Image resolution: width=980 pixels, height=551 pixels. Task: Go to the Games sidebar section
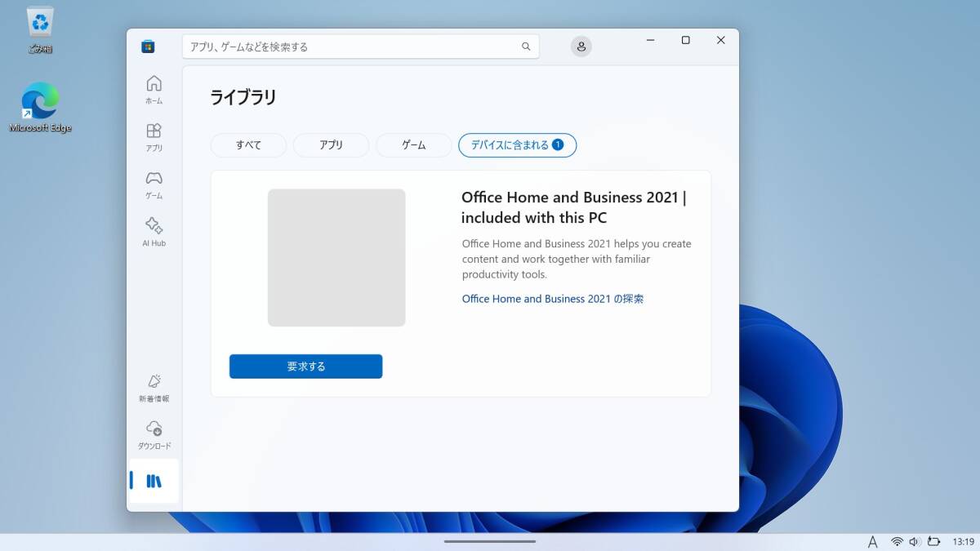coord(154,184)
